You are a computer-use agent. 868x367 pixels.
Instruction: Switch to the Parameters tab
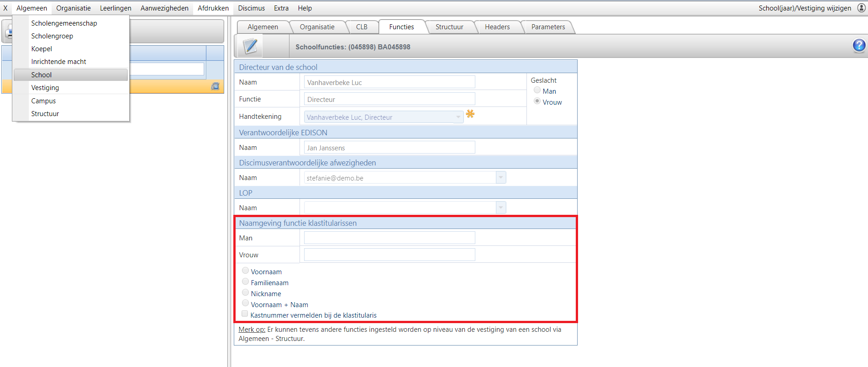tap(548, 27)
